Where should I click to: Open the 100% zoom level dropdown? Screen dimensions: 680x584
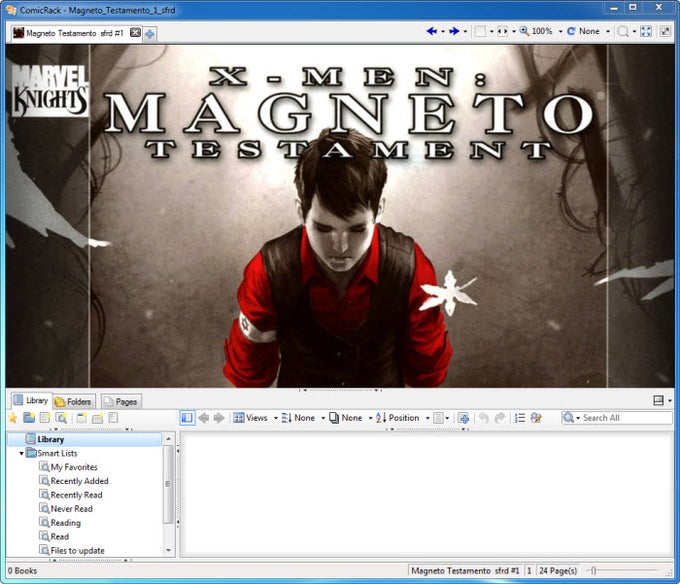click(x=560, y=32)
